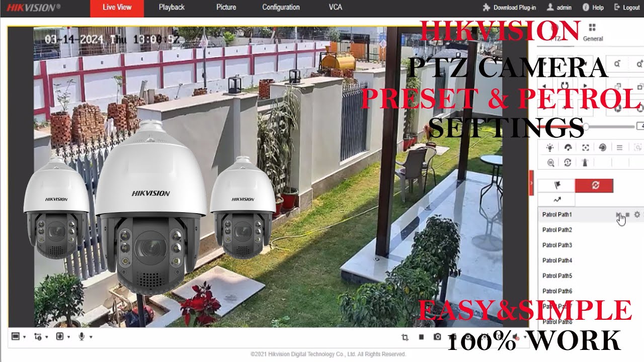Stop live view with the square button
644x362 pixels.
(x=421, y=337)
